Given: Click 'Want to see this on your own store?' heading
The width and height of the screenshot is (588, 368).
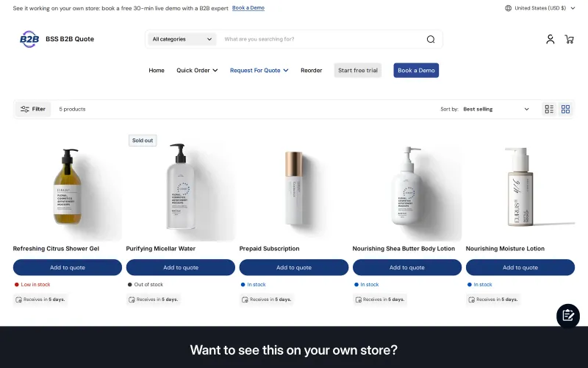Looking at the screenshot, I should (293, 350).
